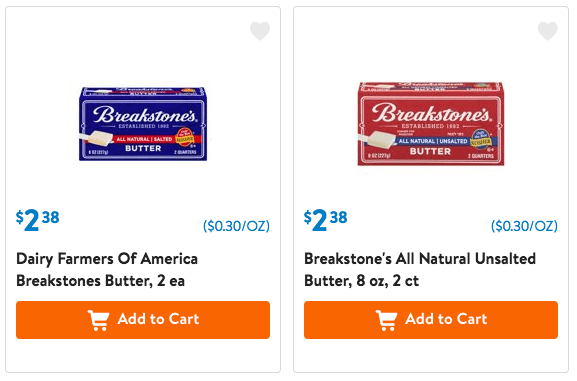The width and height of the screenshot is (577, 381).
Task: Open Dairy Farmers Of America Breakstones Butter title
Action: (107, 270)
